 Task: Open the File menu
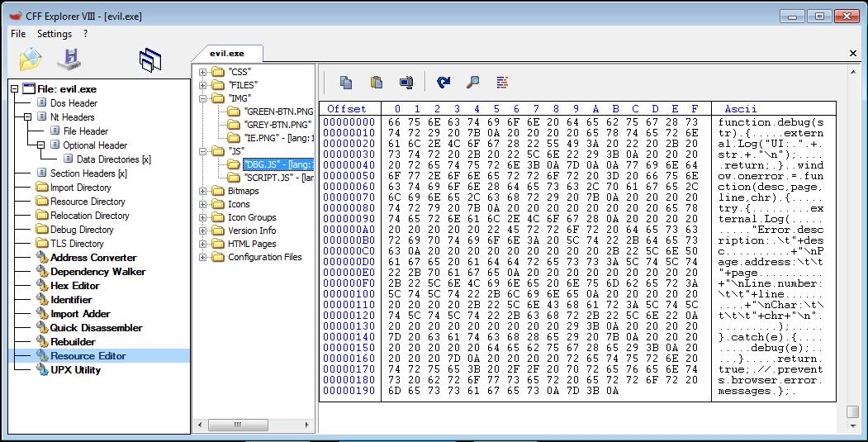[x=18, y=34]
